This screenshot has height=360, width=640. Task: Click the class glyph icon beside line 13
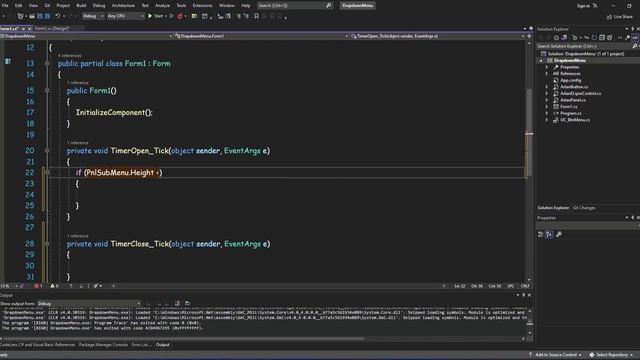tap(8, 62)
